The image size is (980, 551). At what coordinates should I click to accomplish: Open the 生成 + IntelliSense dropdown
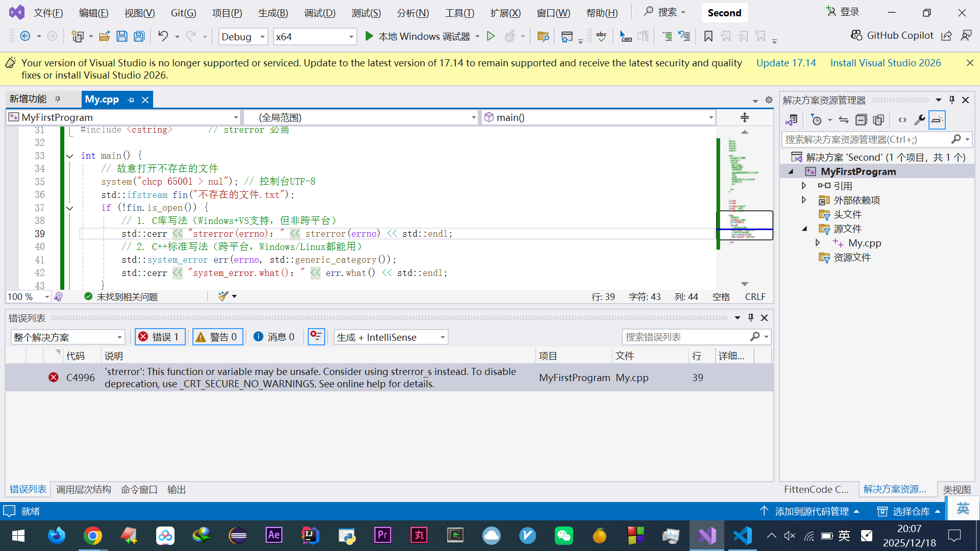coord(391,337)
